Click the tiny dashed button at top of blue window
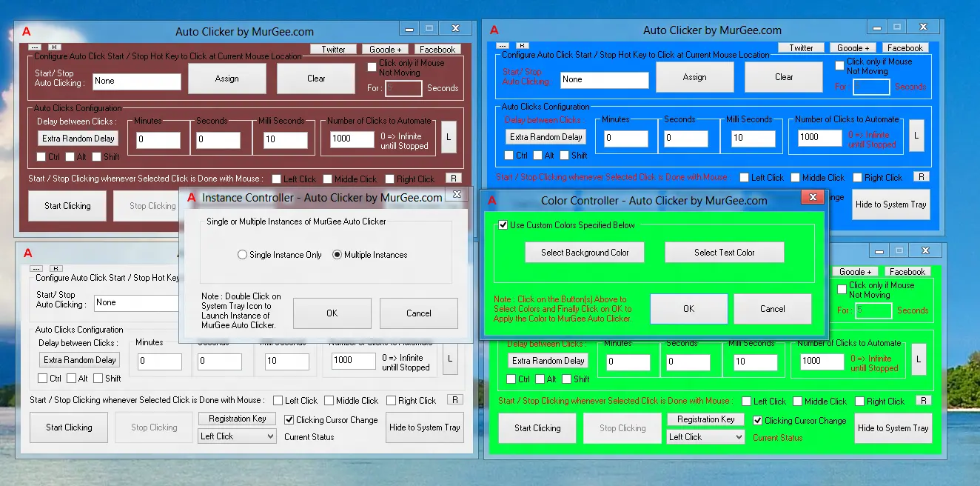This screenshot has width=980, height=486. tap(503, 46)
